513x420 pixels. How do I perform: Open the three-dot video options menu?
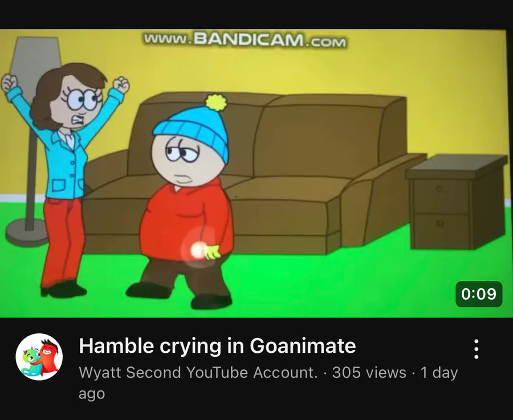click(477, 349)
